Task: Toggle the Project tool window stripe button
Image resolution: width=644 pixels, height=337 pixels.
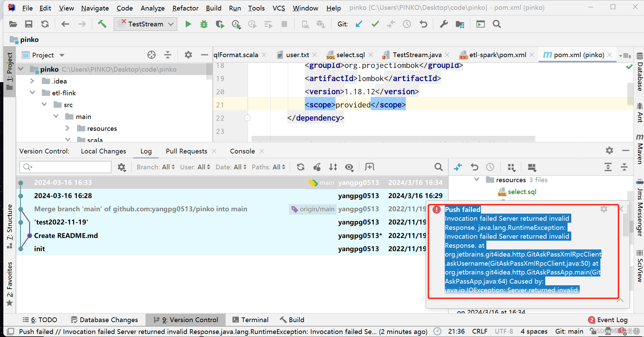Action: point(9,71)
